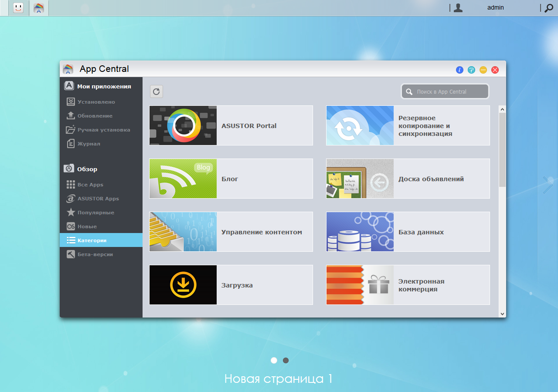Open the Блог category label
Image resolution: width=558 pixels, height=392 pixels.
pyautogui.click(x=230, y=179)
